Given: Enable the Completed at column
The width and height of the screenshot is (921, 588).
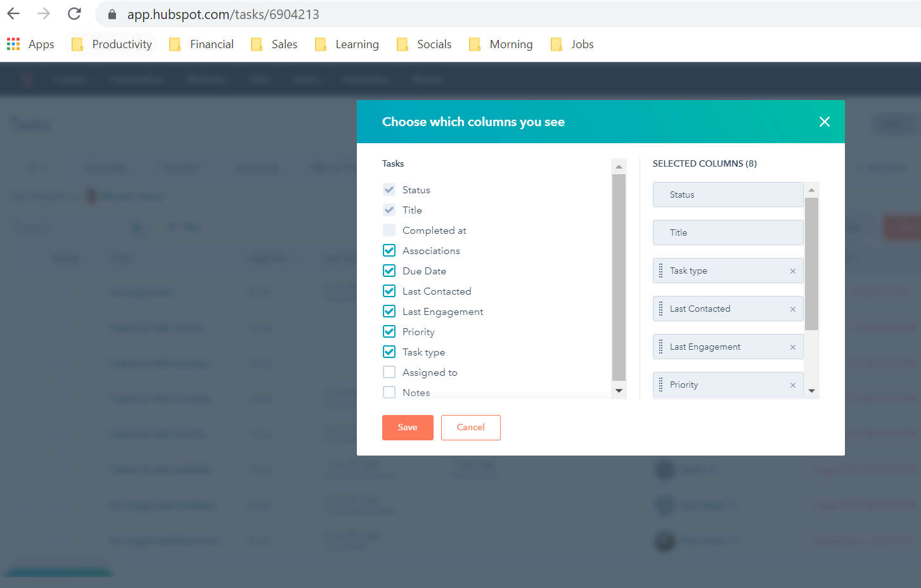Looking at the screenshot, I should tap(389, 230).
